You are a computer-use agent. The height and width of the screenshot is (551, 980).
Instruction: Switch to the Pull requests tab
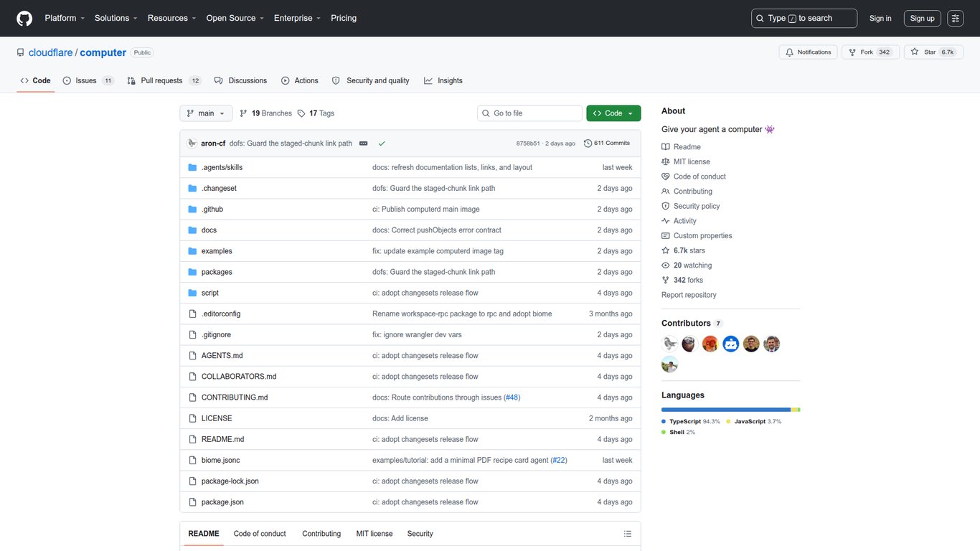(x=164, y=80)
